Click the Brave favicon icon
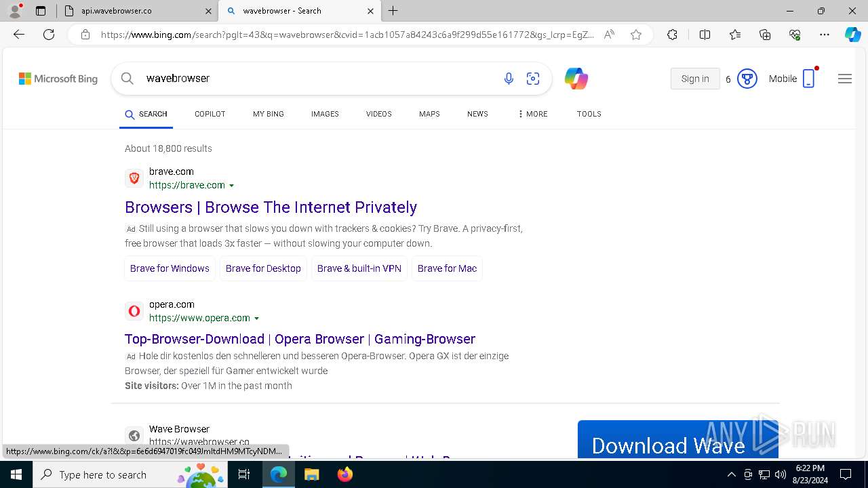The height and width of the screenshot is (488, 868). pos(134,178)
